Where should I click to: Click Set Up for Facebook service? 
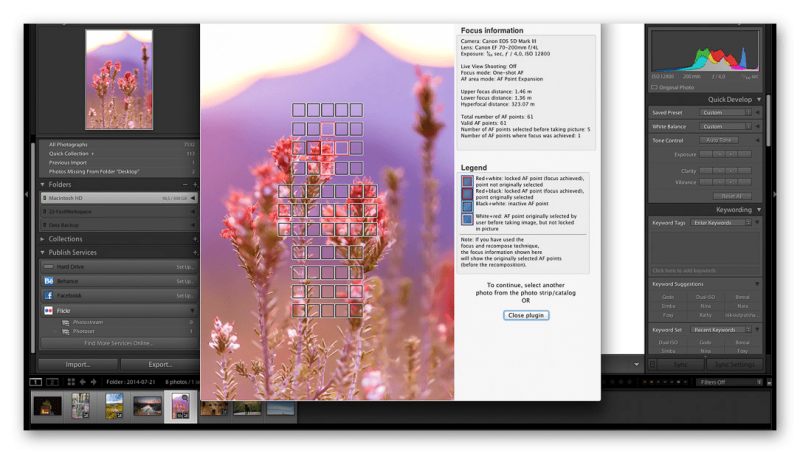click(185, 295)
